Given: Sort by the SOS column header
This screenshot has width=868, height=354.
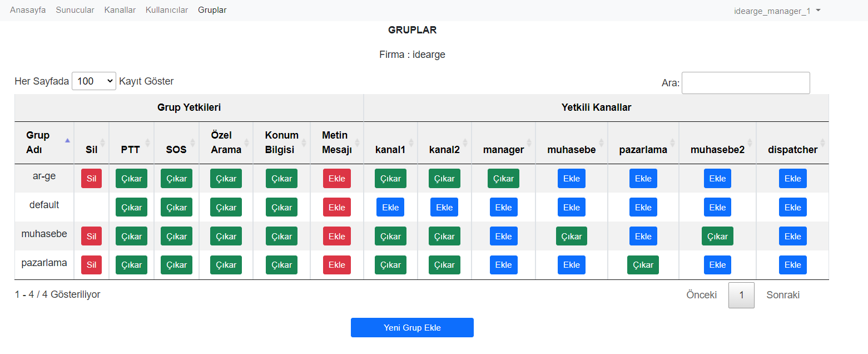Looking at the screenshot, I should (176, 142).
